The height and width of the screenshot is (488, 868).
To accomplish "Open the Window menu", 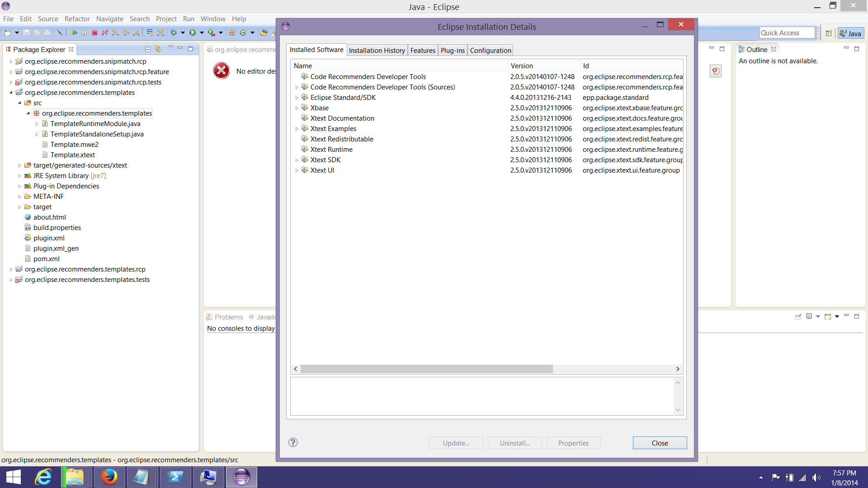I will click(213, 19).
